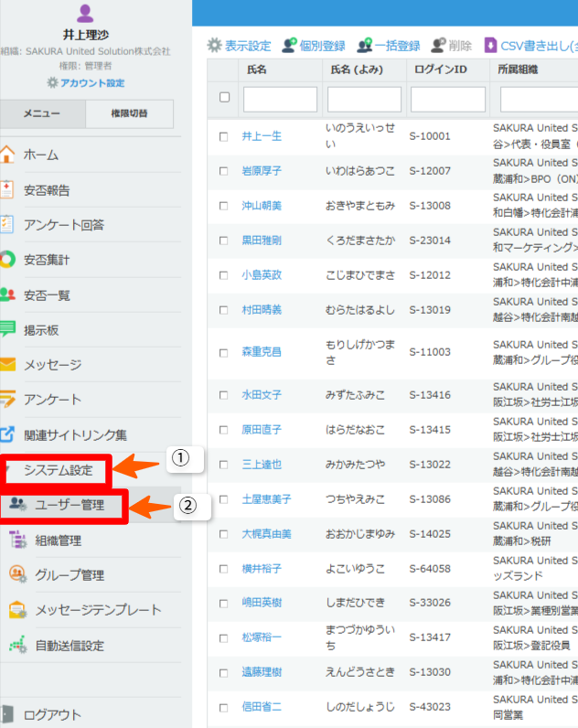578x728 pixels.
Task: Click the ログインID filter input field
Action: (448, 99)
